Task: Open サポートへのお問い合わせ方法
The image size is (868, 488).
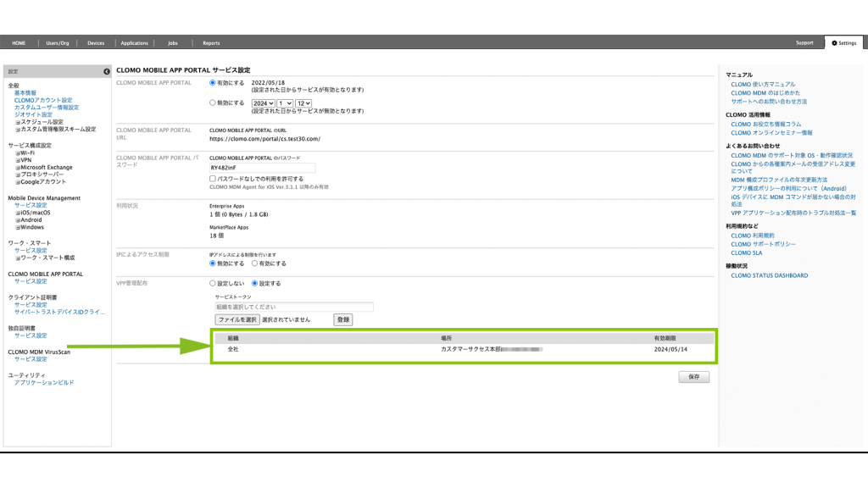Action: coord(769,102)
